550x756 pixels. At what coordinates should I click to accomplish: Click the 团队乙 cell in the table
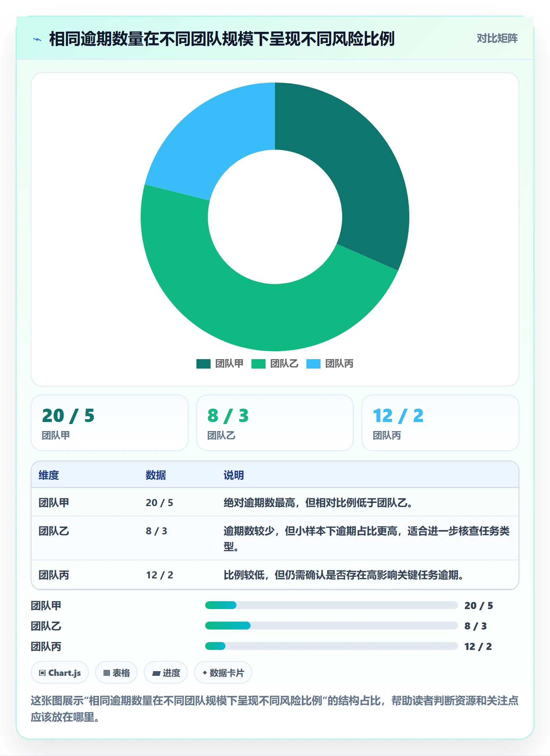54,531
